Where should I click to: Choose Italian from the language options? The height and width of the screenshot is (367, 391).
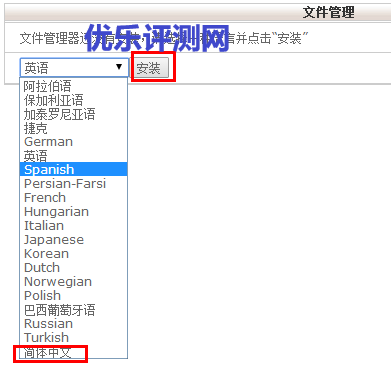[73, 225]
